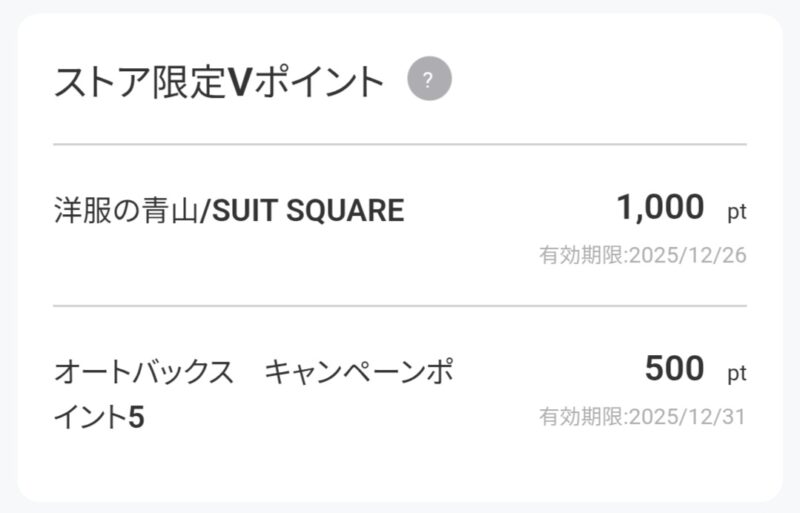Select the 1,000 point balance
The height and width of the screenshot is (513, 800).
pos(660,208)
